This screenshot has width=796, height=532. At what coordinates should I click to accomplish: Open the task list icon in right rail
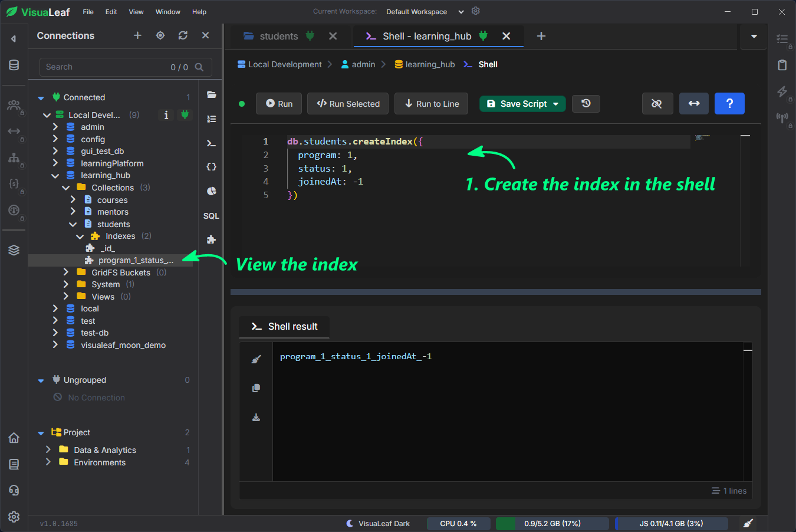pyautogui.click(x=782, y=39)
